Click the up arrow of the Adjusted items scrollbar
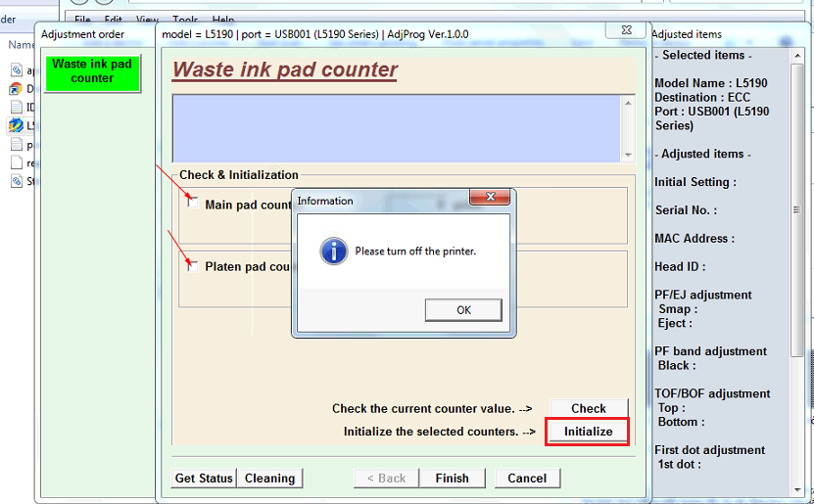814x504 pixels. pyautogui.click(x=797, y=56)
